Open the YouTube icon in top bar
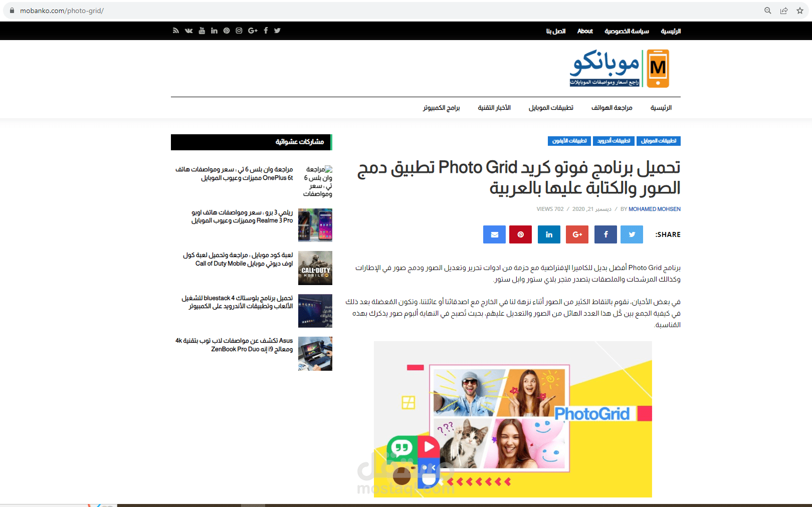This screenshot has width=812, height=507. 201,31
